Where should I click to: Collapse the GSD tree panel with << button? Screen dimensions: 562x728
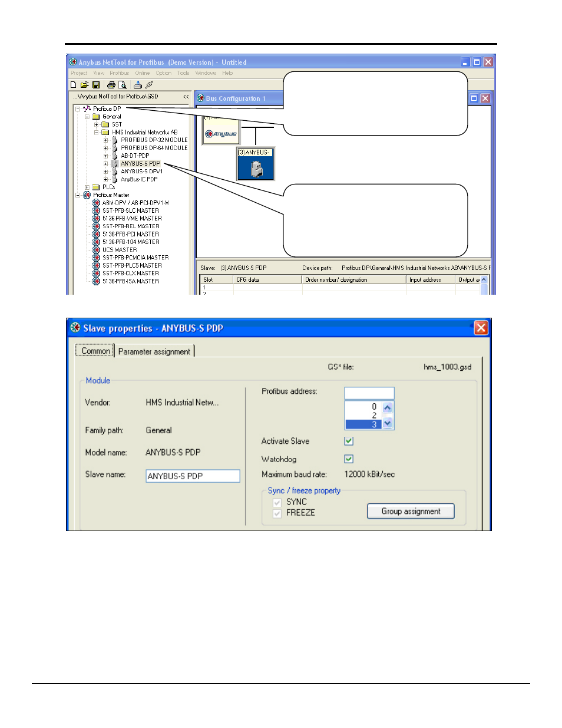[186, 97]
